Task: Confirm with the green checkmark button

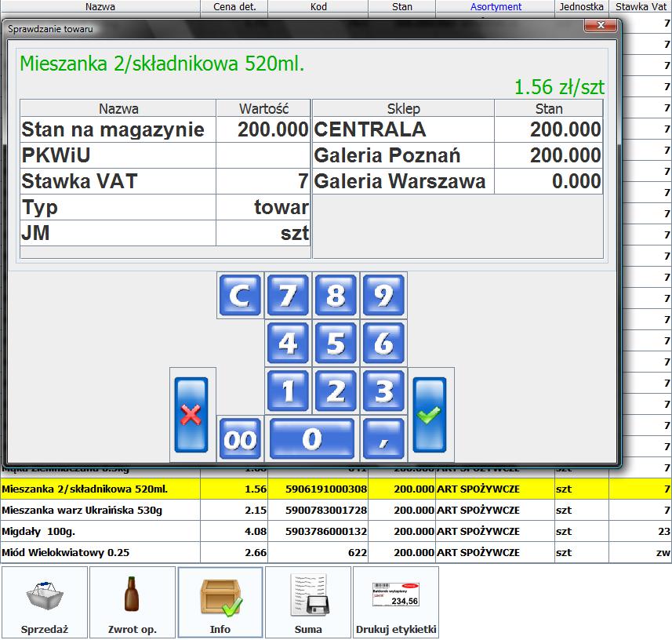Action: point(430,415)
